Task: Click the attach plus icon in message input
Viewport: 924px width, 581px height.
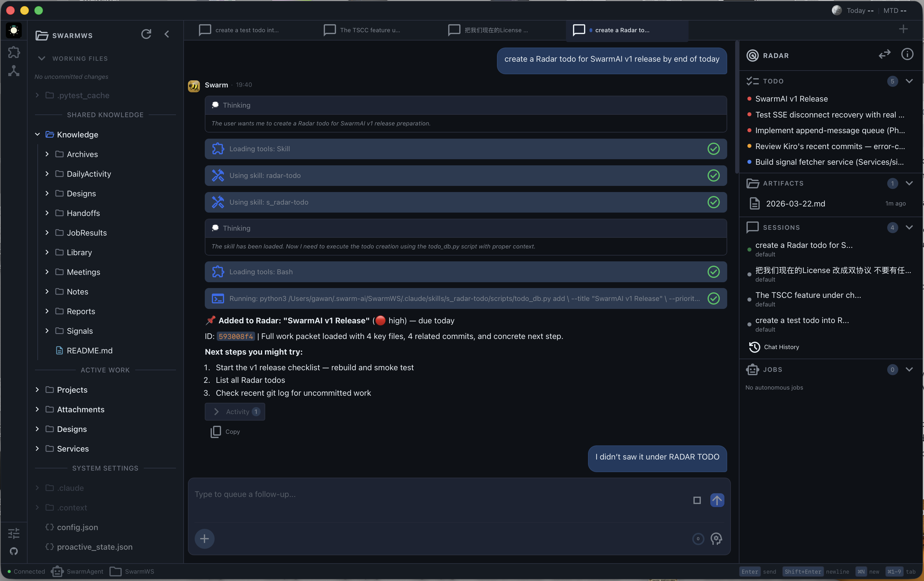Action: coord(204,538)
